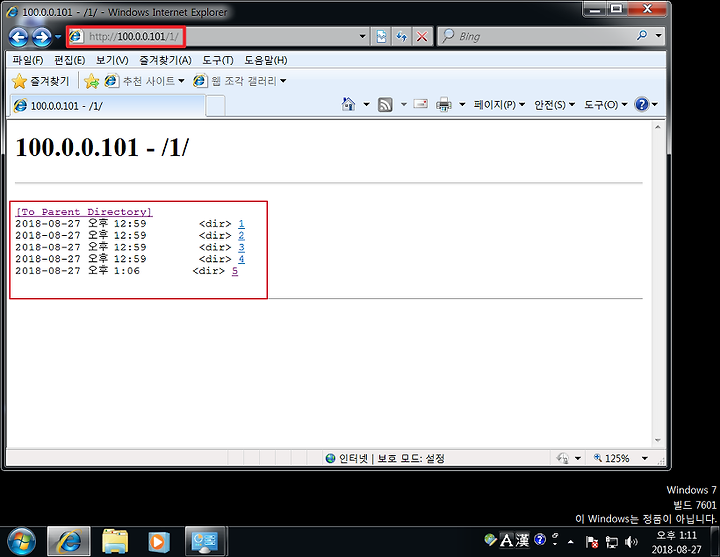
Task: Expand the address bar history dropdown
Action: click(362, 36)
